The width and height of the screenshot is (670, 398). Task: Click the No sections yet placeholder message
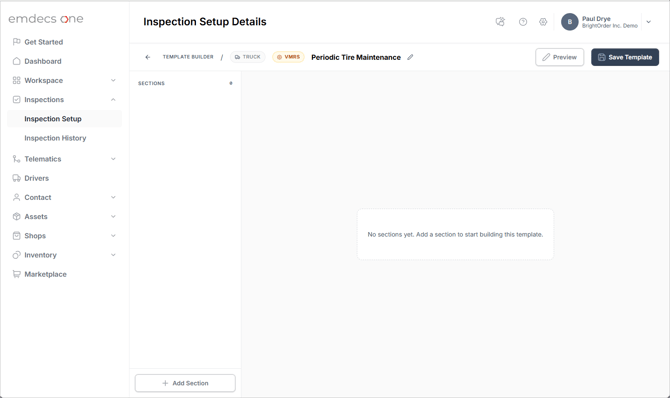point(455,234)
